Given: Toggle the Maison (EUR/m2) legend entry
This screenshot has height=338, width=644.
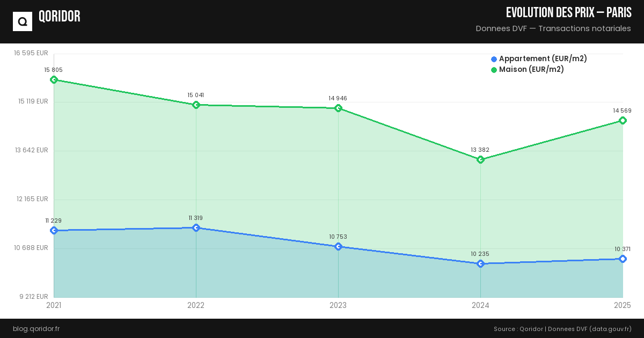Looking at the screenshot, I should click(x=531, y=70).
